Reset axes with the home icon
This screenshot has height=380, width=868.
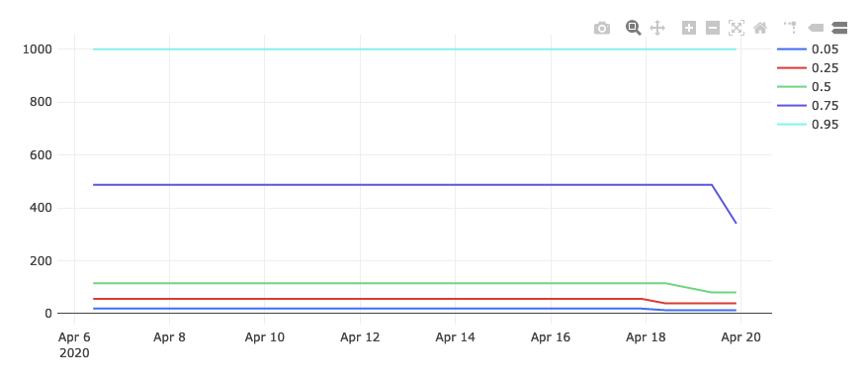[760, 28]
